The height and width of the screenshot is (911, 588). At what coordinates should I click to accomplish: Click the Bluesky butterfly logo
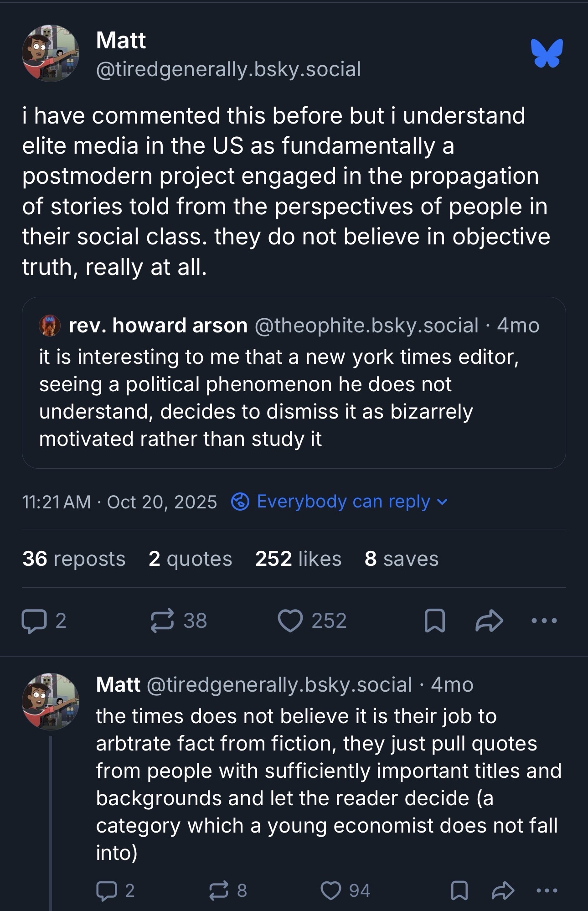(x=547, y=53)
